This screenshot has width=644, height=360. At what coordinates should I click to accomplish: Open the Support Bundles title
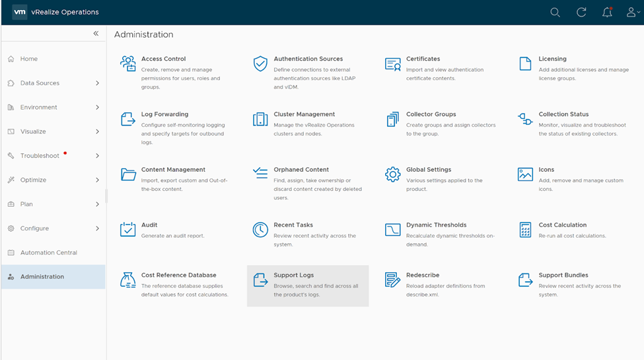point(563,275)
